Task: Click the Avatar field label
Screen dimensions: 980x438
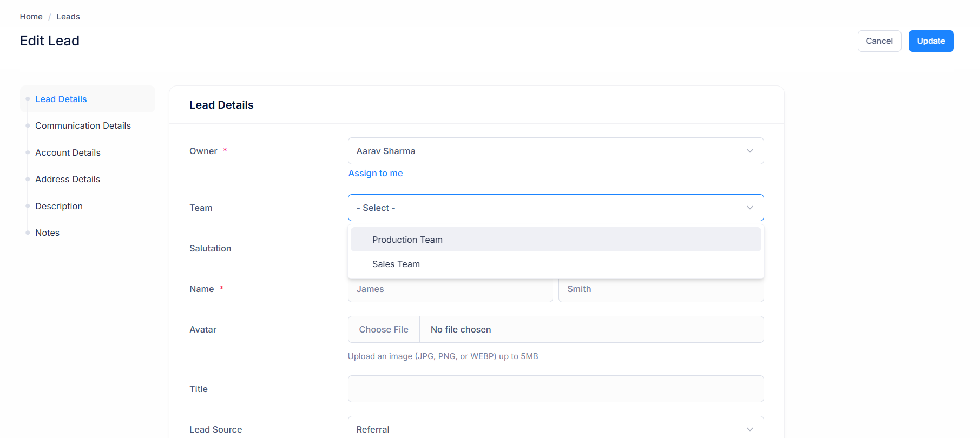Action: 203,329
